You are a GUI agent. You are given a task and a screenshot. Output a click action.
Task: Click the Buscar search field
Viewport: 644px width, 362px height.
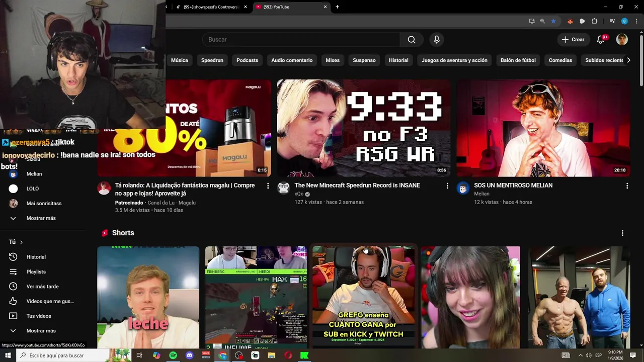[301, 40]
